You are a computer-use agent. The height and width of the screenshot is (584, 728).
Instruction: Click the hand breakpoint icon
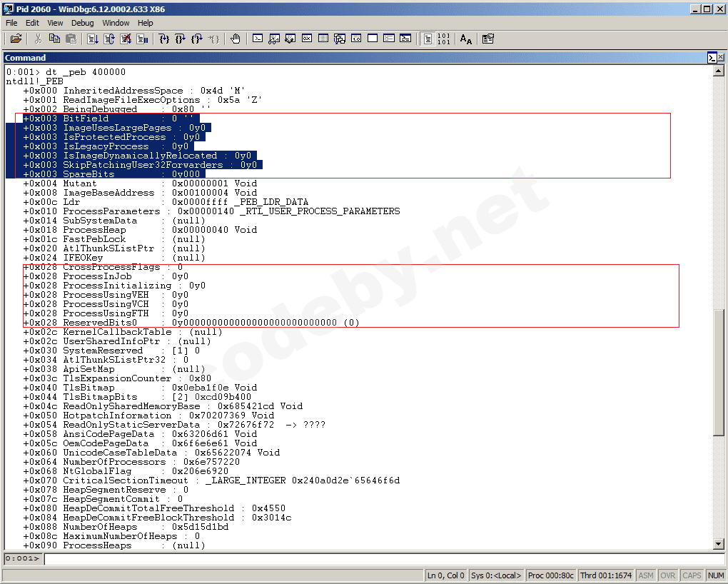pos(236,39)
